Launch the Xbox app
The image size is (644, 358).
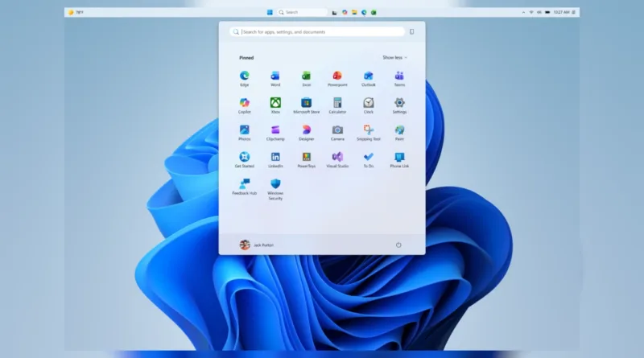(x=275, y=105)
